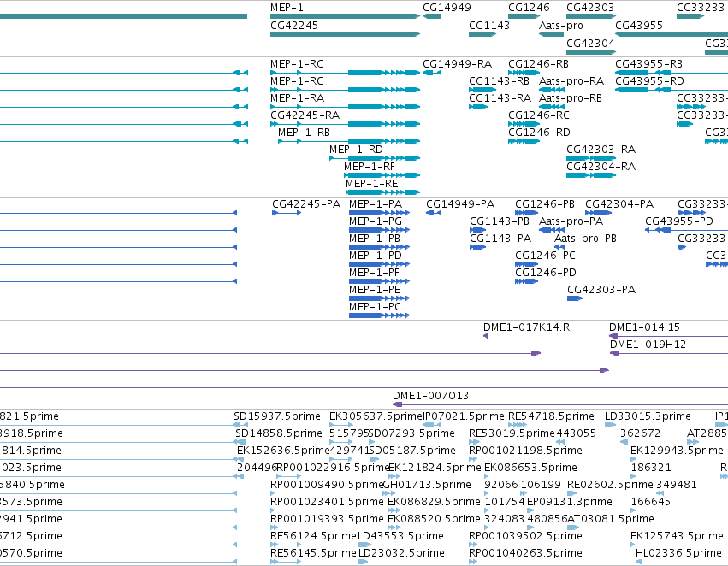Click protein label CG43955-PD

tap(678, 221)
